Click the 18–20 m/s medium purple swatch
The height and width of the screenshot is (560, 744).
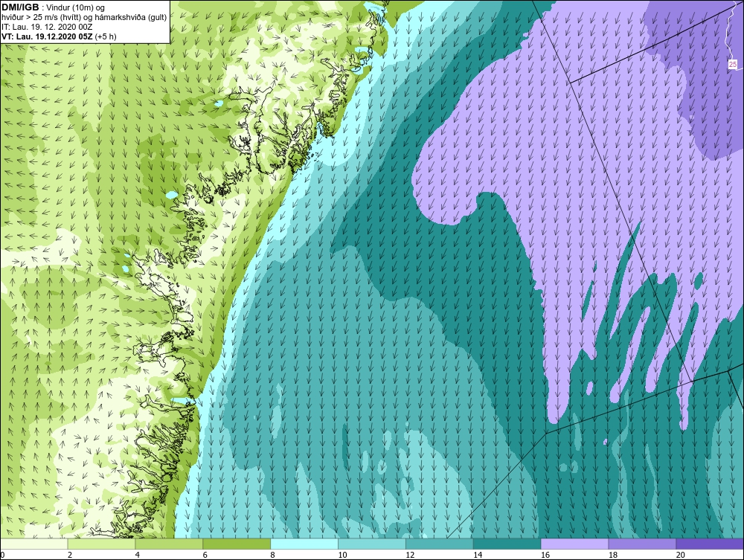(643, 544)
